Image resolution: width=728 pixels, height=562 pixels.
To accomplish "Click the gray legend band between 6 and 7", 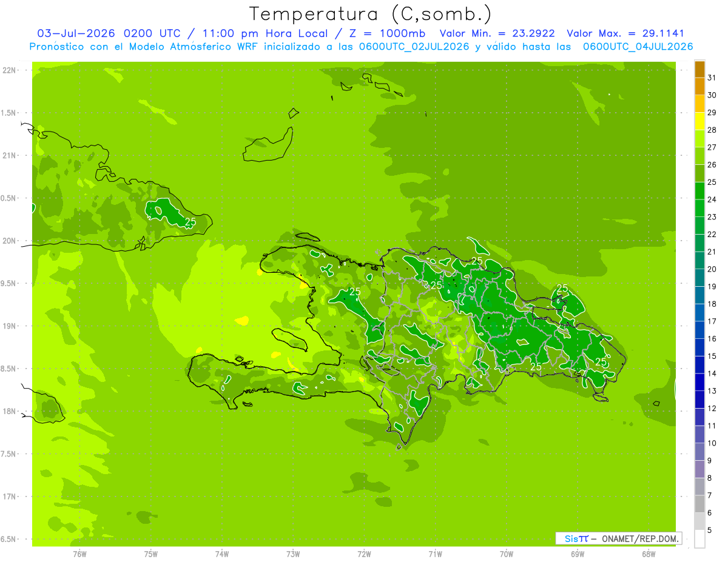I will click(x=699, y=504).
